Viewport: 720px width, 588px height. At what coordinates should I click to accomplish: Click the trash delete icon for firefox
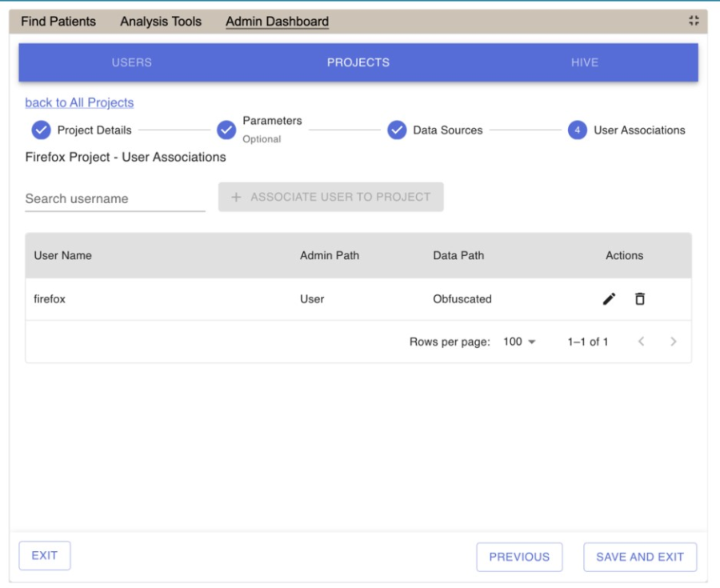(x=640, y=299)
